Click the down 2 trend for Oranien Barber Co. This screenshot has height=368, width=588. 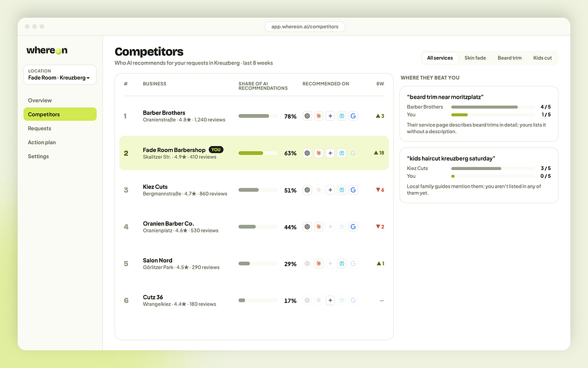click(380, 227)
